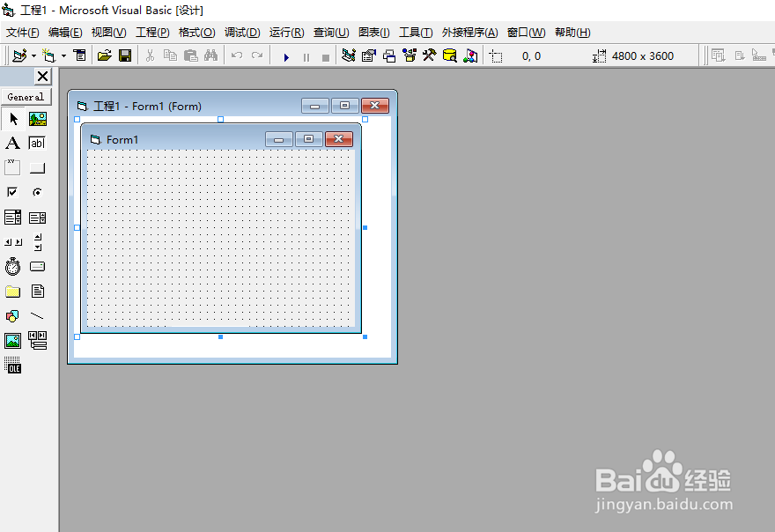Open the 运行(R) menu

[287, 33]
